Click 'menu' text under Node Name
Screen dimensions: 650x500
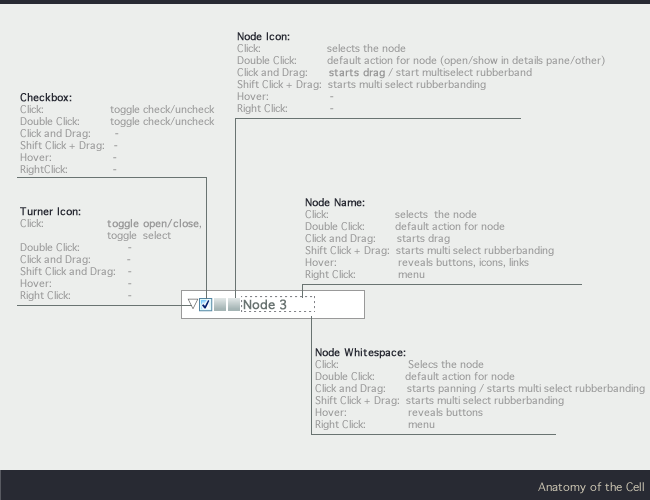pyautogui.click(x=410, y=274)
